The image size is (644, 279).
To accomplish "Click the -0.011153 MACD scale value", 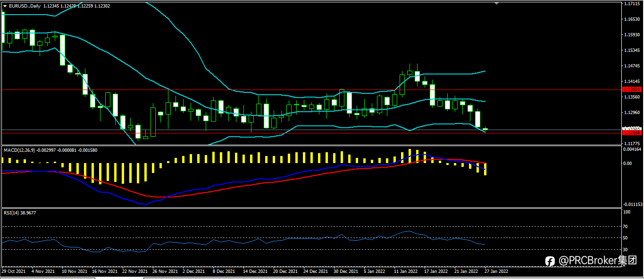I will click(x=633, y=205).
